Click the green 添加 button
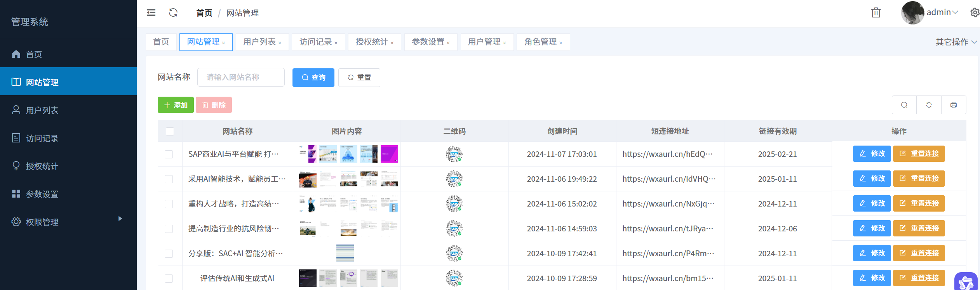Screen dimensions: 980x290 point(176,105)
